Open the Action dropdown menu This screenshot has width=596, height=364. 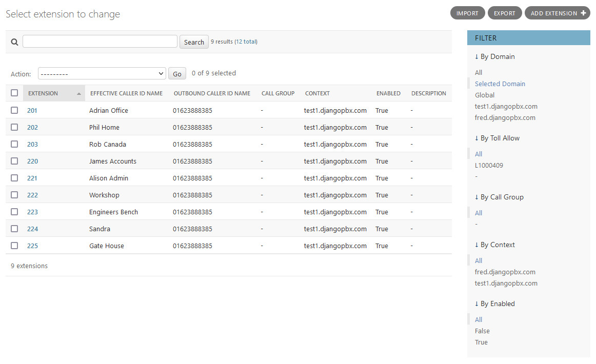[x=102, y=74]
